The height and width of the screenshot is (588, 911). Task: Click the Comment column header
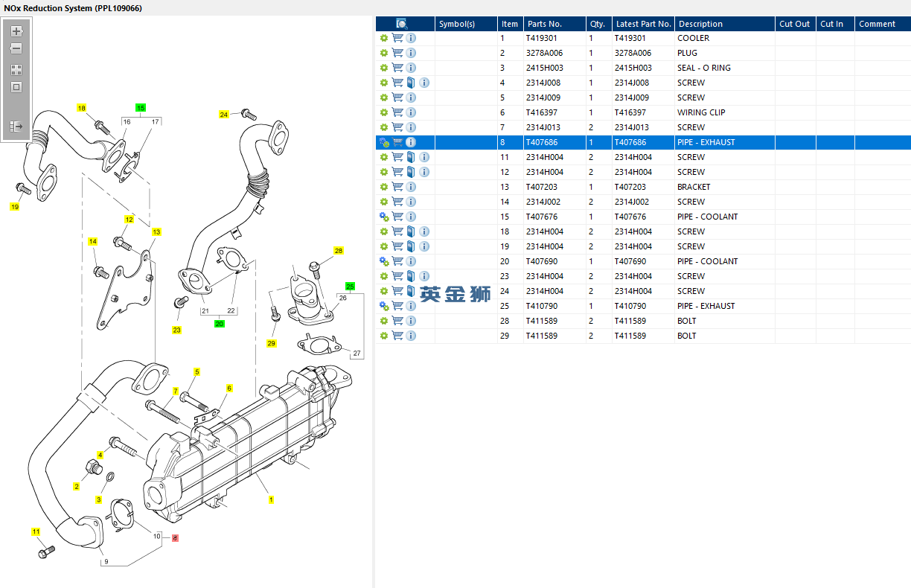point(882,24)
